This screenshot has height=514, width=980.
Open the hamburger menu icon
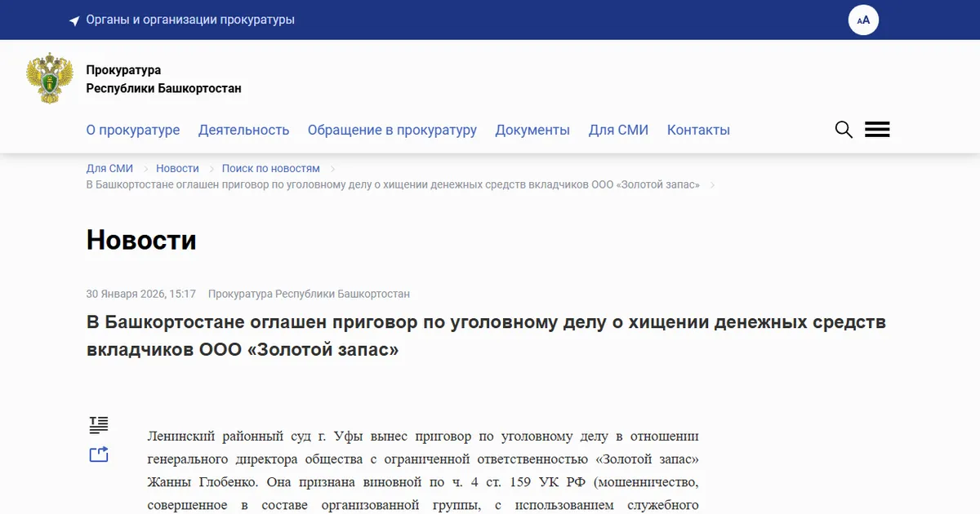pyautogui.click(x=877, y=130)
